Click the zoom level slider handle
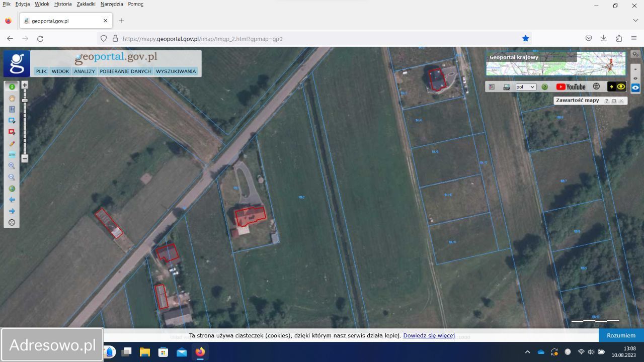 [x=25, y=101]
